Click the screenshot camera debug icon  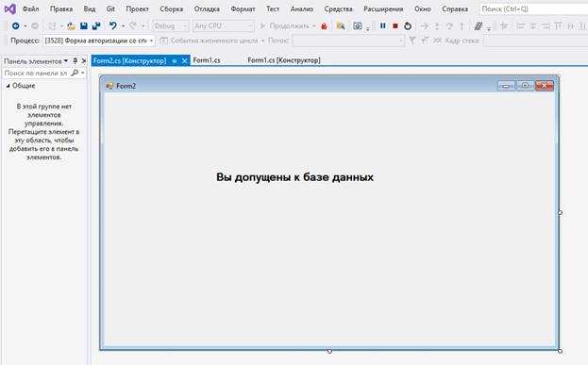pyautogui.click(x=358, y=25)
